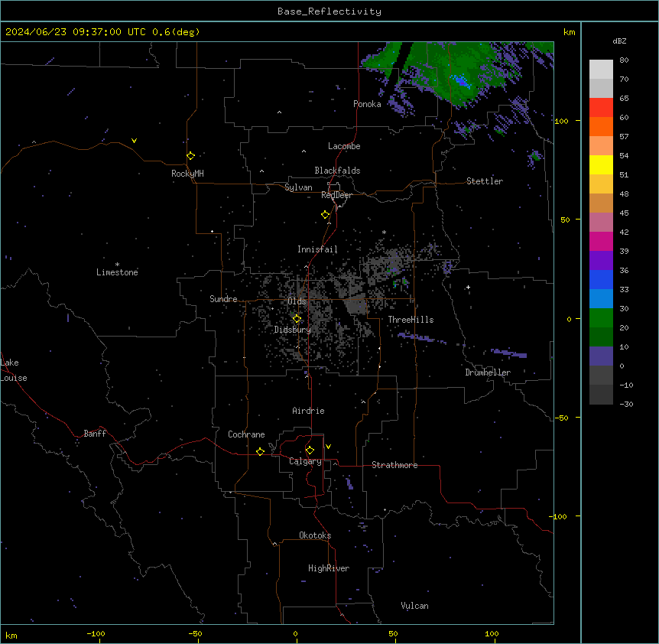This screenshot has height=644, width=659.
Task: Click the Innisfail city label
Action: pos(317,249)
